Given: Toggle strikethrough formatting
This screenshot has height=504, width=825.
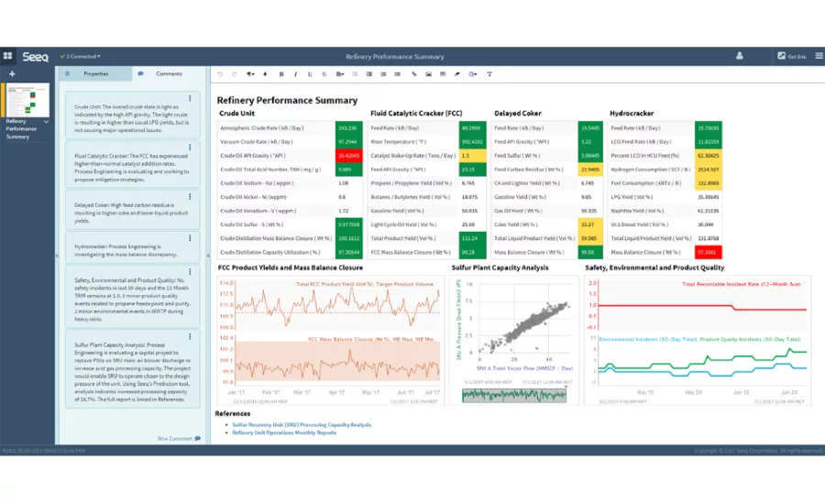Looking at the screenshot, I should click(324, 74).
